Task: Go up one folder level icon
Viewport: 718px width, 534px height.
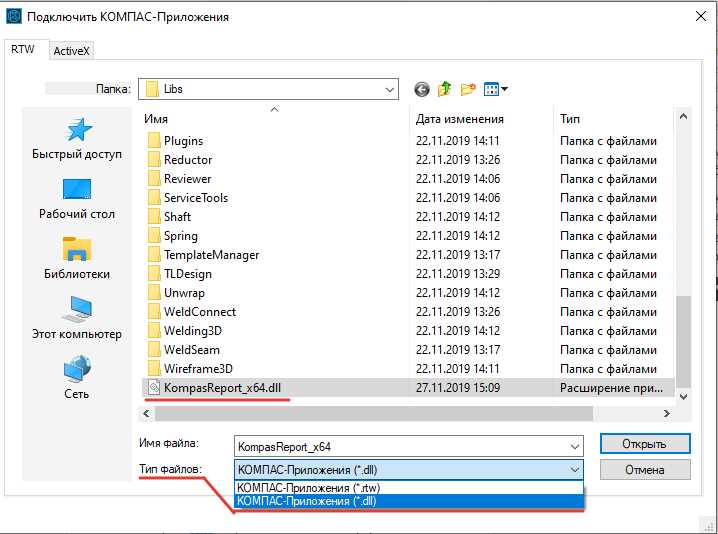Action: [x=444, y=89]
